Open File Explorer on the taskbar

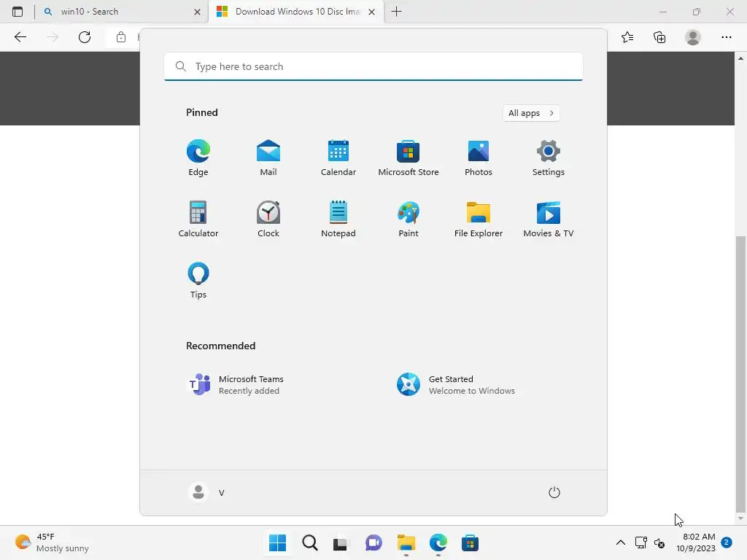point(406,542)
